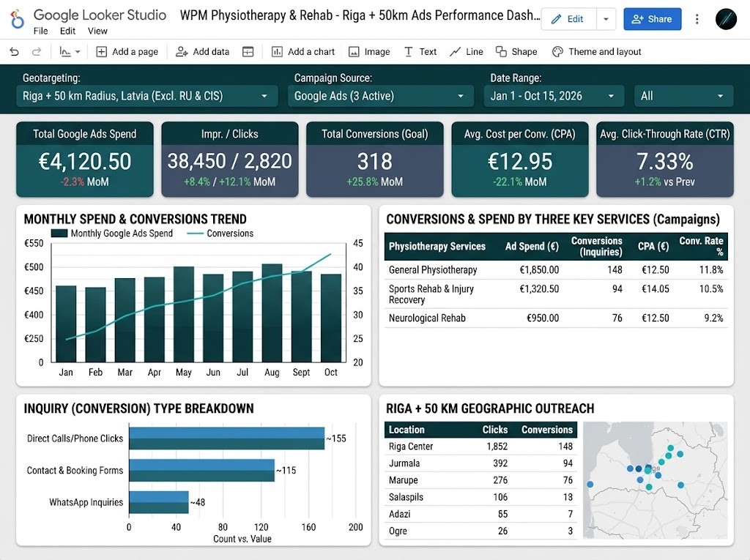750x560 pixels.
Task: Sort by Conv. Rate % column header
Action: (x=701, y=246)
